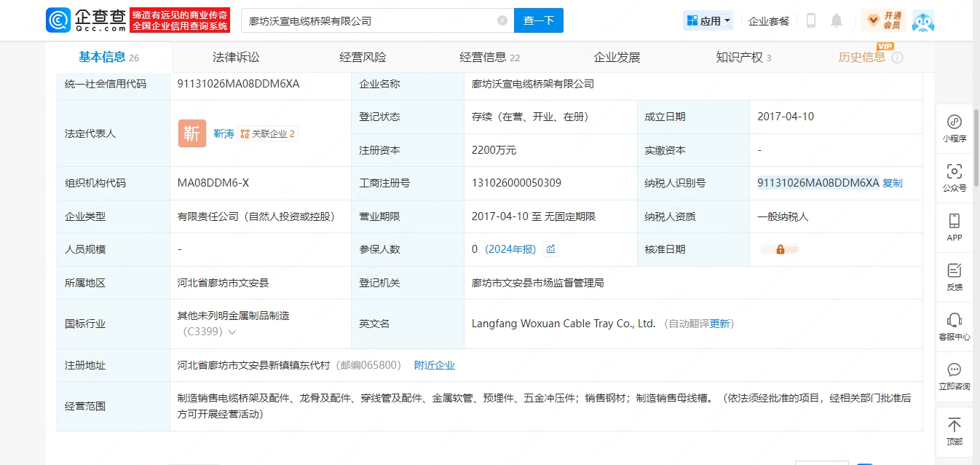Screen dimensions: 980x465
Task: Open the 历史信息 VIP tab
Action: 862,57
